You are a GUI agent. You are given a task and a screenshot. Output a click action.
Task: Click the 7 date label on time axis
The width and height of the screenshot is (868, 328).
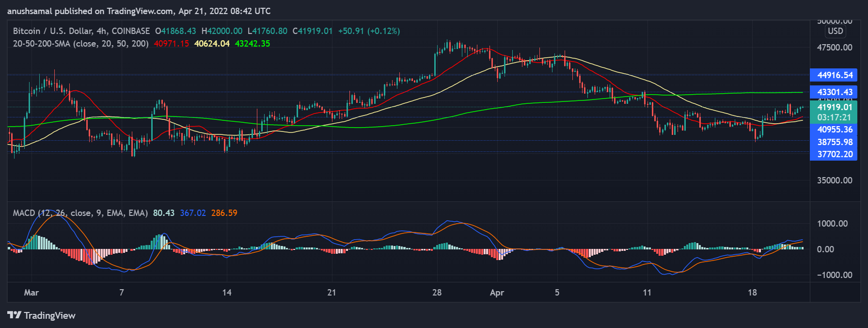[x=122, y=293]
